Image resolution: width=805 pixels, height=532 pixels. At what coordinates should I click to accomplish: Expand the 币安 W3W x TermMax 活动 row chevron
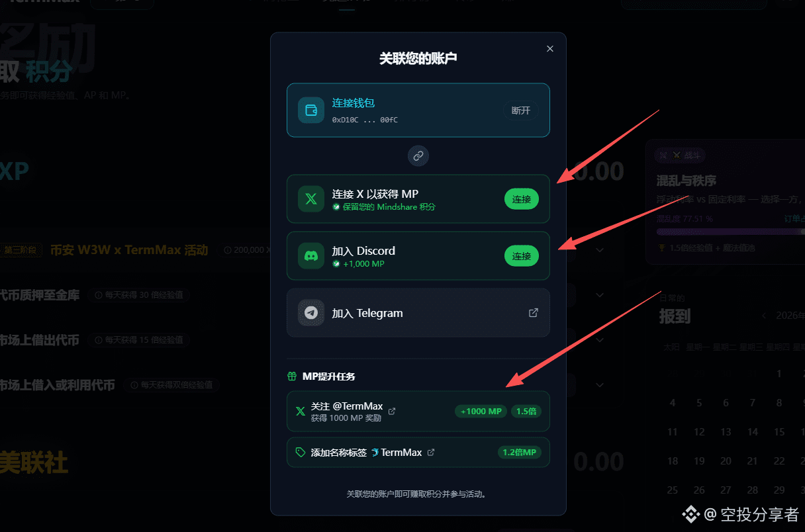(600, 250)
